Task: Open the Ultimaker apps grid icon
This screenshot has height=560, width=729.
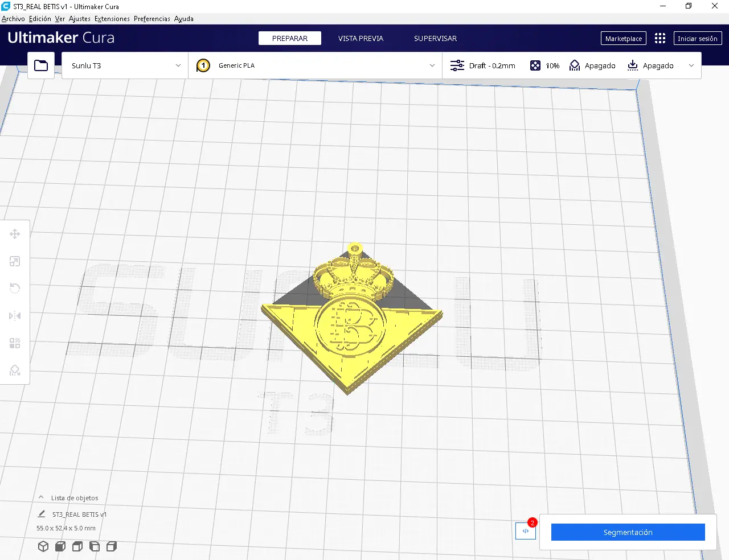Action: click(660, 38)
